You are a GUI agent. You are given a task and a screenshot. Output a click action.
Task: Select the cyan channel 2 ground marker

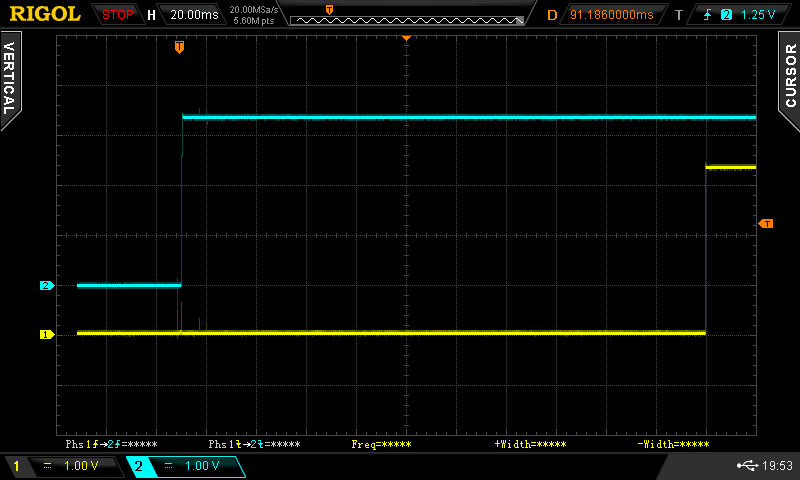45,286
